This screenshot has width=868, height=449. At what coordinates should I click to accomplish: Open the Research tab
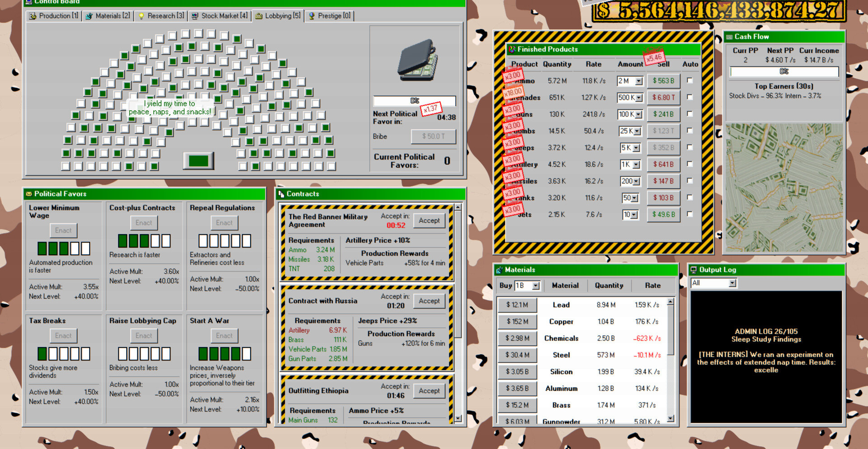point(161,16)
